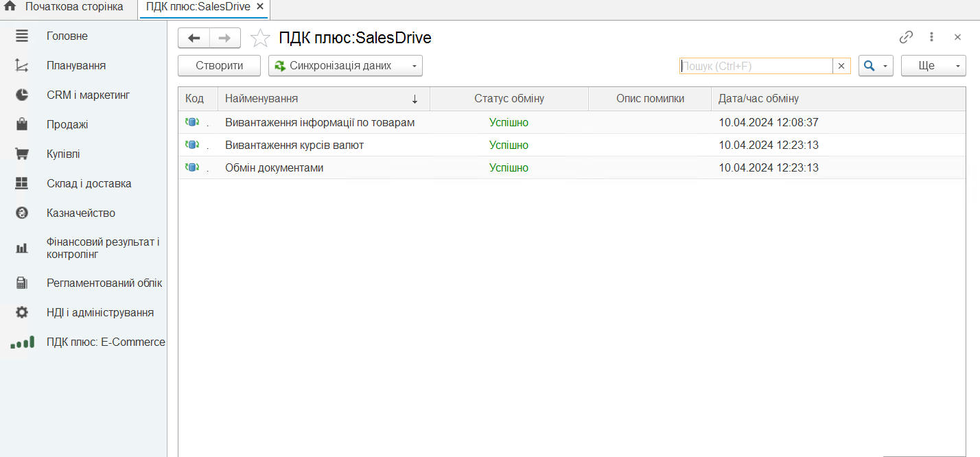980x457 pixels.
Task: Close the form with the top-right X
Action: coord(957,37)
